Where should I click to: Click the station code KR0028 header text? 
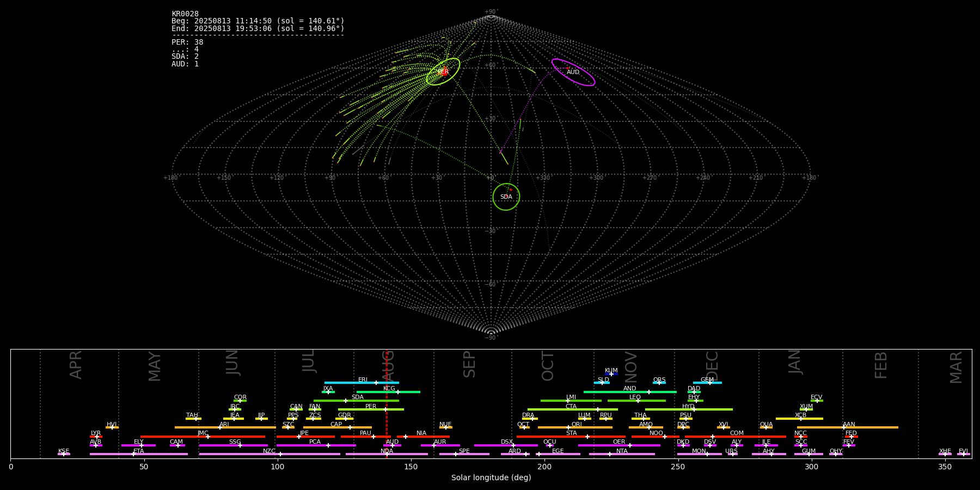[185, 14]
